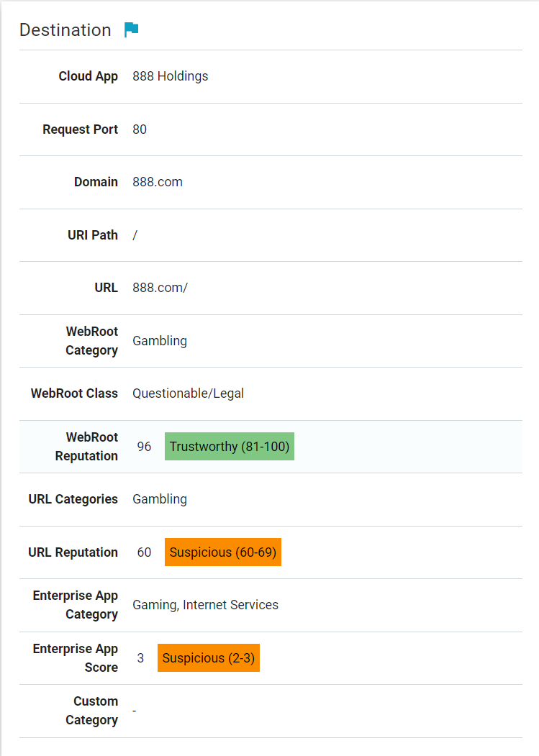
Task: Click the blue flag icon beside Destination
Action: [x=131, y=29]
